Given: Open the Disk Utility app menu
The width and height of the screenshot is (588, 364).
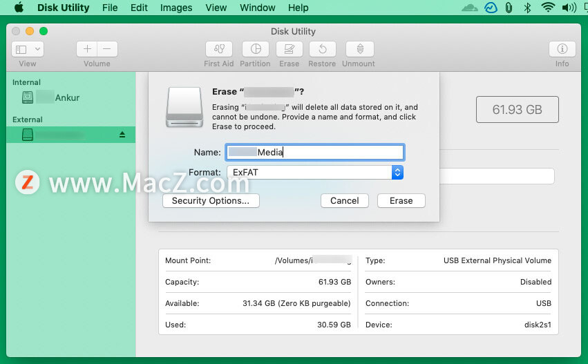Looking at the screenshot, I should [64, 8].
